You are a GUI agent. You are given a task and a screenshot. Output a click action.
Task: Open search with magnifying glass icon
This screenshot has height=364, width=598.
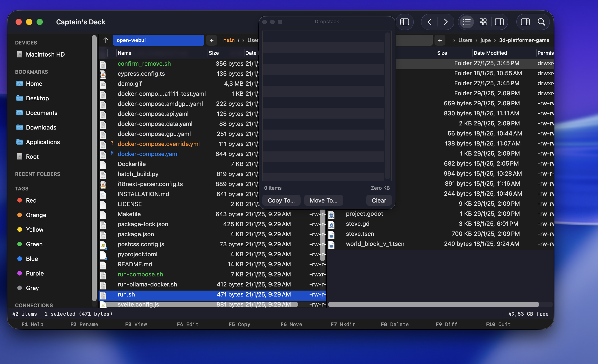point(541,22)
